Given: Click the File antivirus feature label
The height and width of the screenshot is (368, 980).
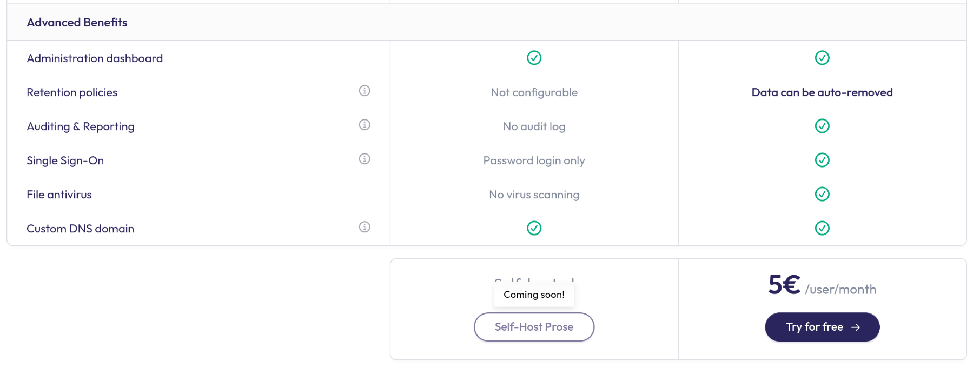Looking at the screenshot, I should [59, 195].
